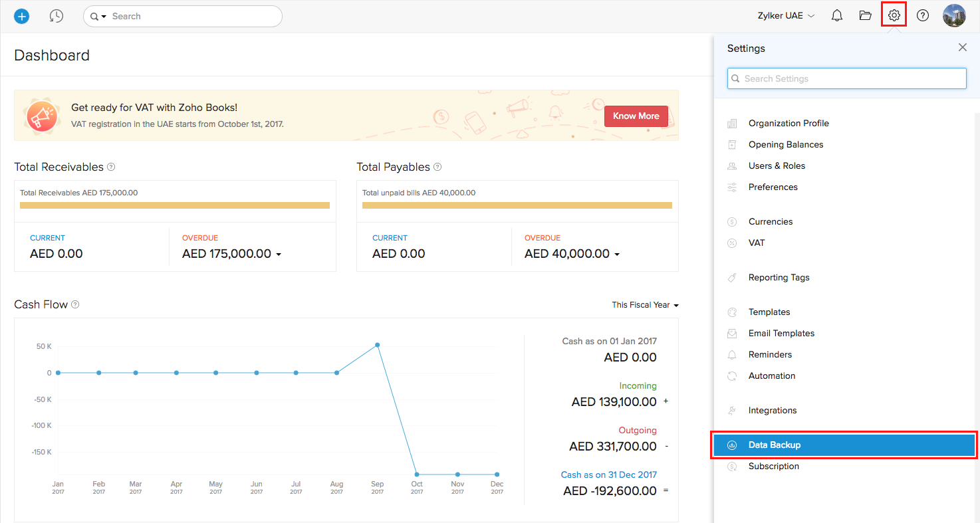980x523 pixels.
Task: Click the blue plus quick create icon
Action: (x=22, y=16)
